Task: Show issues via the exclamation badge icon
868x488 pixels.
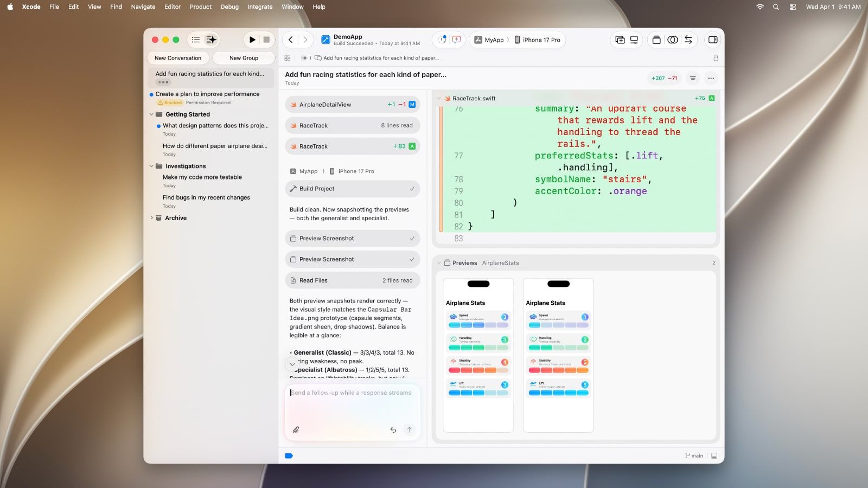Action: click(442, 40)
